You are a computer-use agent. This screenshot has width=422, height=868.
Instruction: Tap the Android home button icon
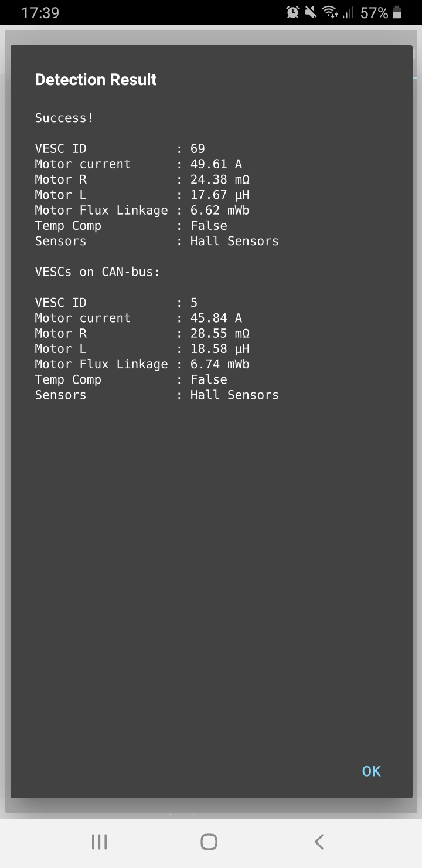click(x=209, y=842)
